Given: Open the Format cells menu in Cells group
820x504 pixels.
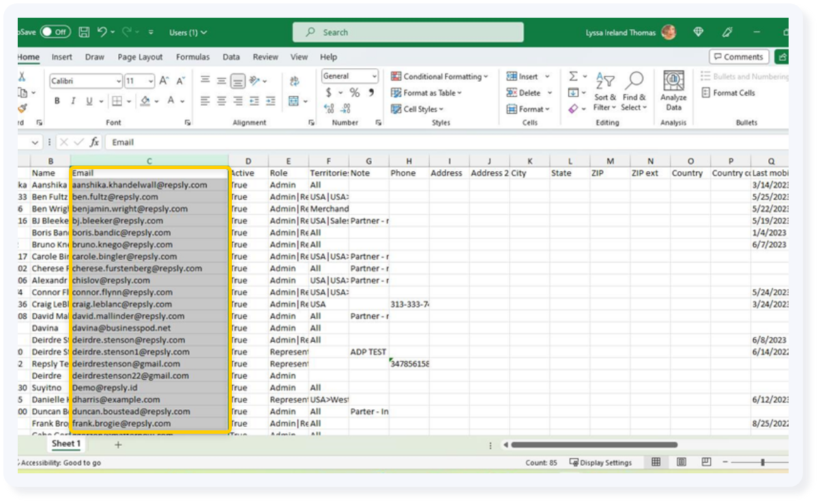Looking at the screenshot, I should (x=527, y=109).
